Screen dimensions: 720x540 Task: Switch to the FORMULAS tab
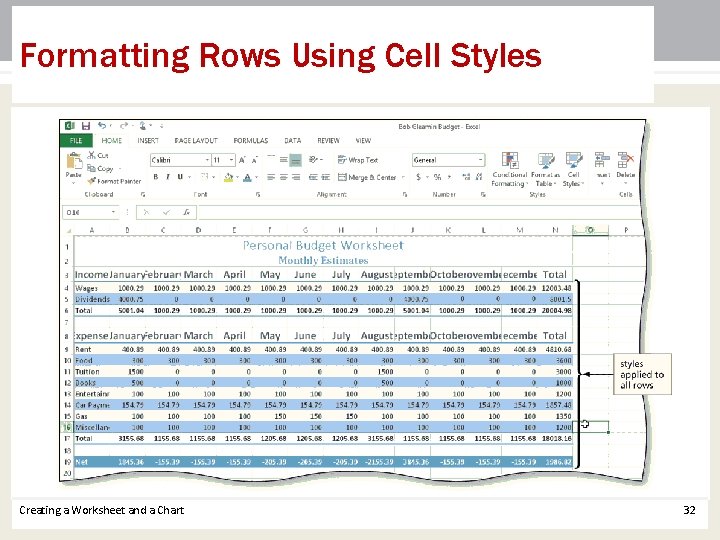coord(250,141)
